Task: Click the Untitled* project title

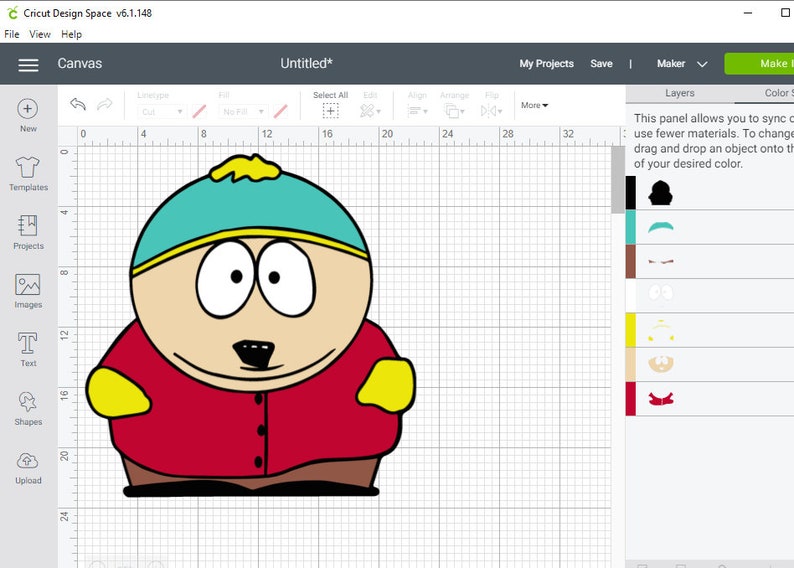Action: [306, 64]
